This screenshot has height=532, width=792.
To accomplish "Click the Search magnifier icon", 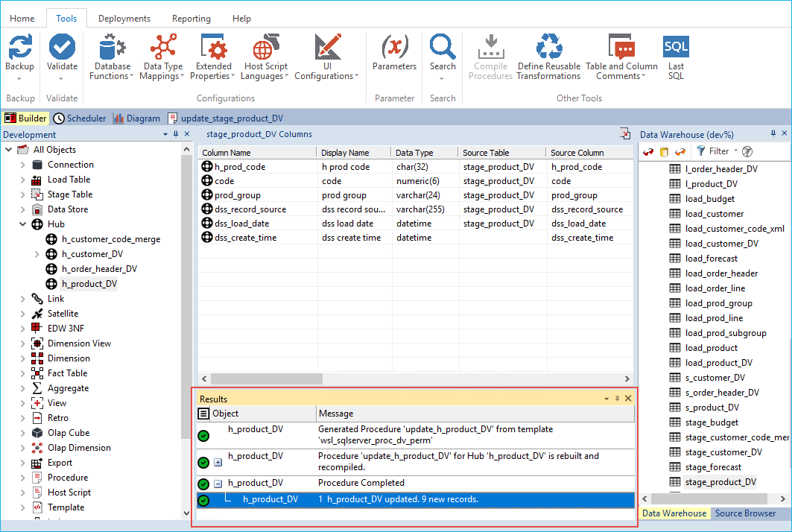I will point(443,48).
